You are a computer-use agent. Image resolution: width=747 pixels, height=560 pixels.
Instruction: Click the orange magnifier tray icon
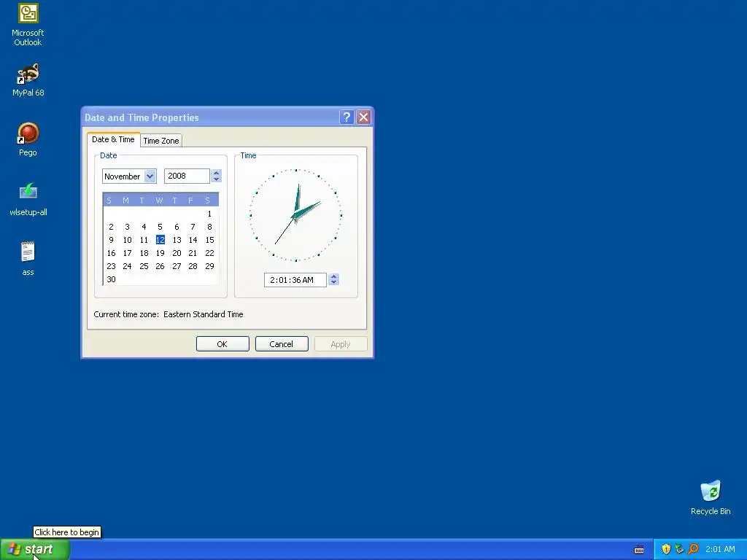point(693,549)
